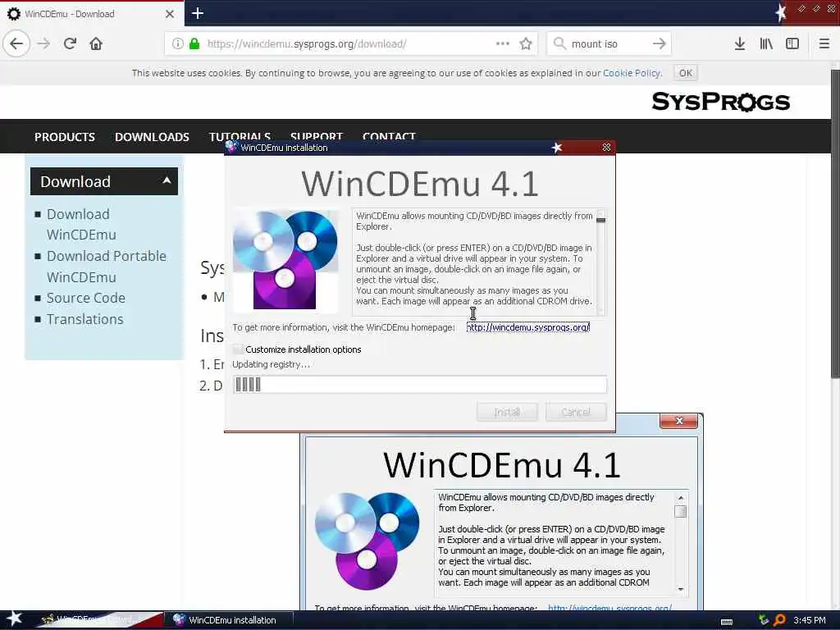Click the green padlock security icon
This screenshot has height=630, width=840.
pyautogui.click(x=194, y=43)
